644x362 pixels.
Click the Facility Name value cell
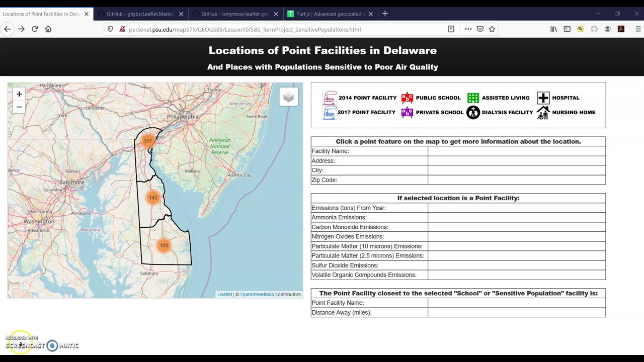(517, 151)
